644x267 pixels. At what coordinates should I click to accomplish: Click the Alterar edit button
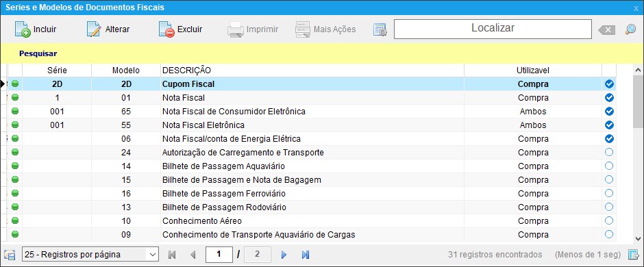click(108, 29)
